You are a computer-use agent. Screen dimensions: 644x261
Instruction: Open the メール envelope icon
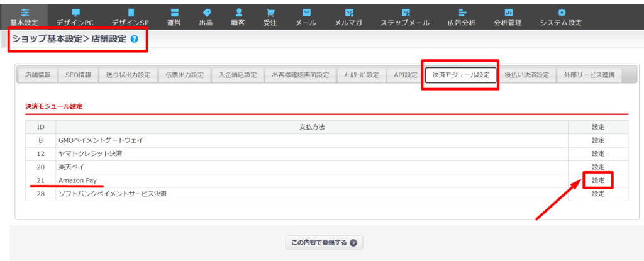coord(306,13)
